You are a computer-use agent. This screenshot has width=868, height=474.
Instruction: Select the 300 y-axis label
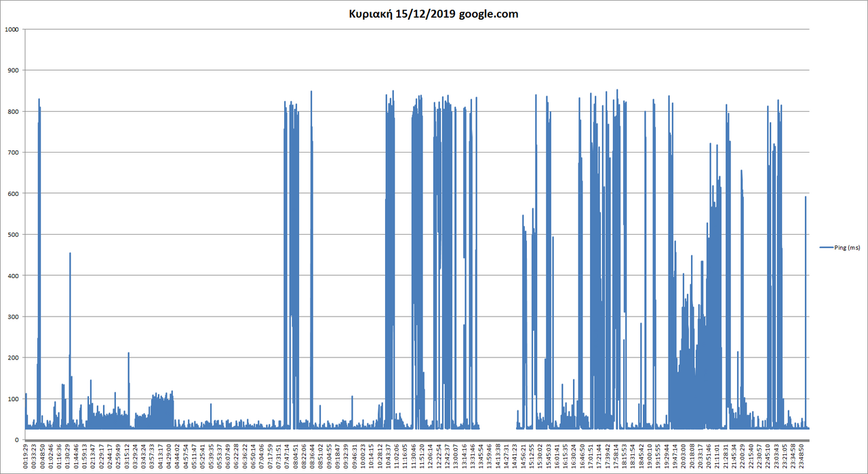pyautogui.click(x=14, y=317)
